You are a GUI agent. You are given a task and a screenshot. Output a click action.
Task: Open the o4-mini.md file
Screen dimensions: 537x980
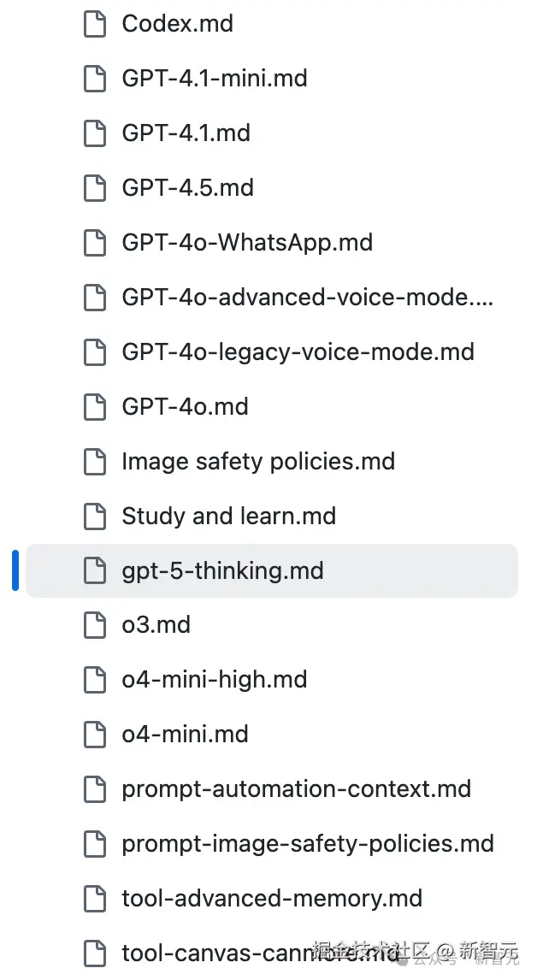(x=185, y=735)
